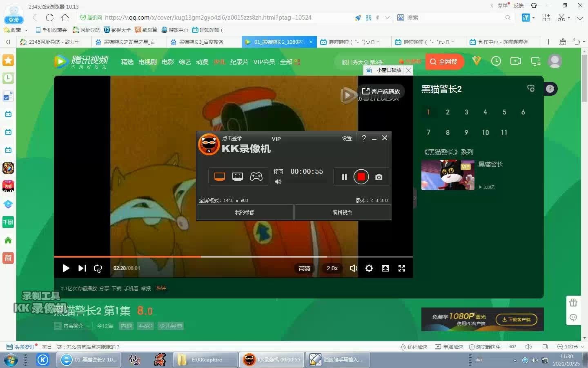
Task: Pause recording in KK recorder
Action: (344, 177)
